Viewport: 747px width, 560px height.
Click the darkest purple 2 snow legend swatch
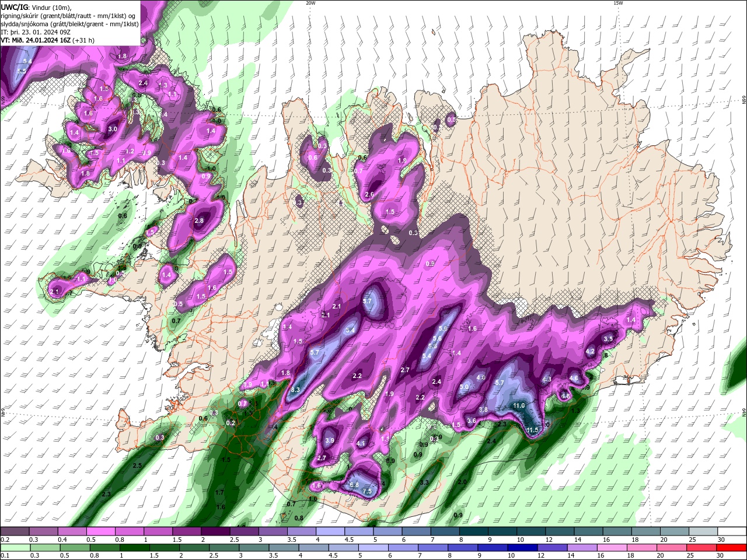(215, 531)
